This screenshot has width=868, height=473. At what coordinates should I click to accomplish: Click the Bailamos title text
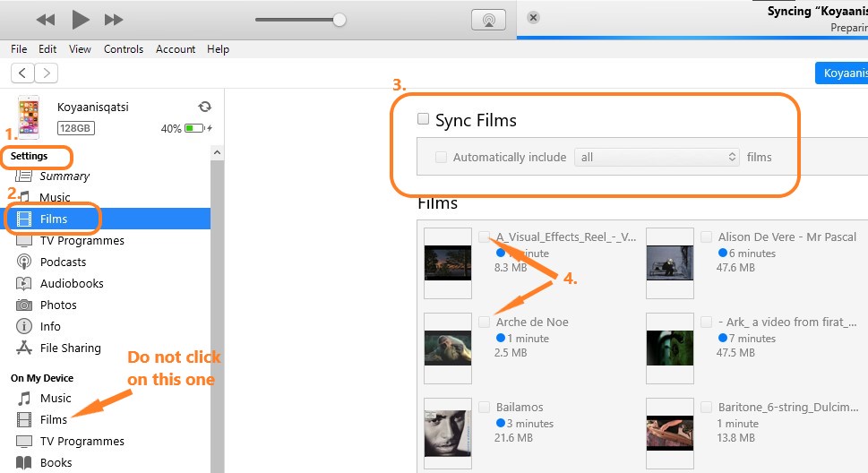tap(520, 407)
